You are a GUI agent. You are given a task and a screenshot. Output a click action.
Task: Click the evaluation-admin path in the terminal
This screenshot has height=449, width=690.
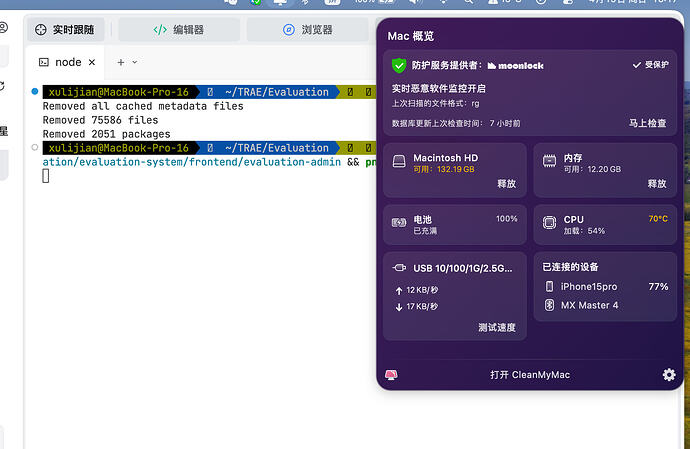click(191, 162)
